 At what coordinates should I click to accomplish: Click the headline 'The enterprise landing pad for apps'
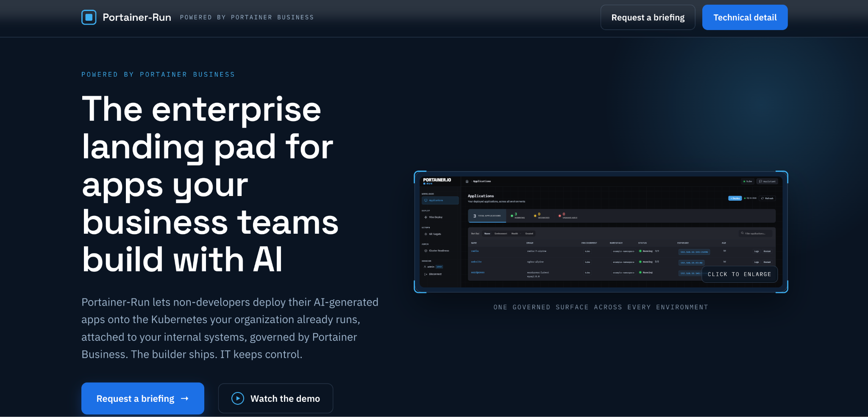[210, 184]
